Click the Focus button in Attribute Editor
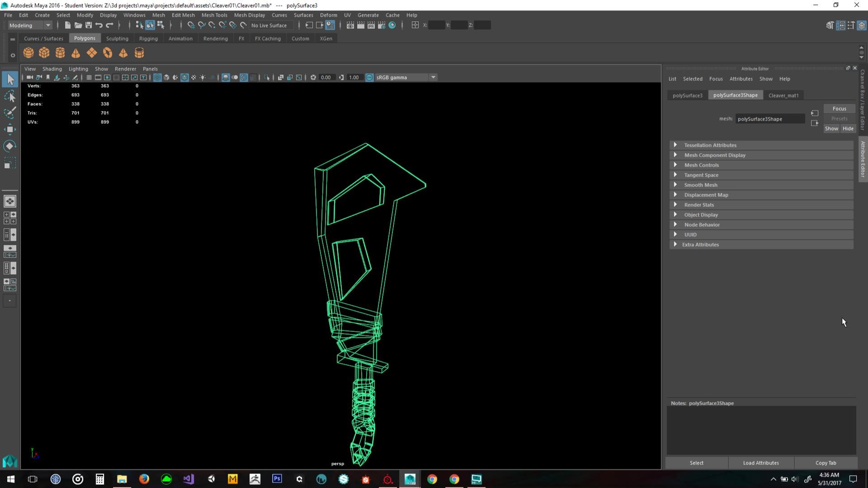This screenshot has width=868, height=488. point(840,108)
